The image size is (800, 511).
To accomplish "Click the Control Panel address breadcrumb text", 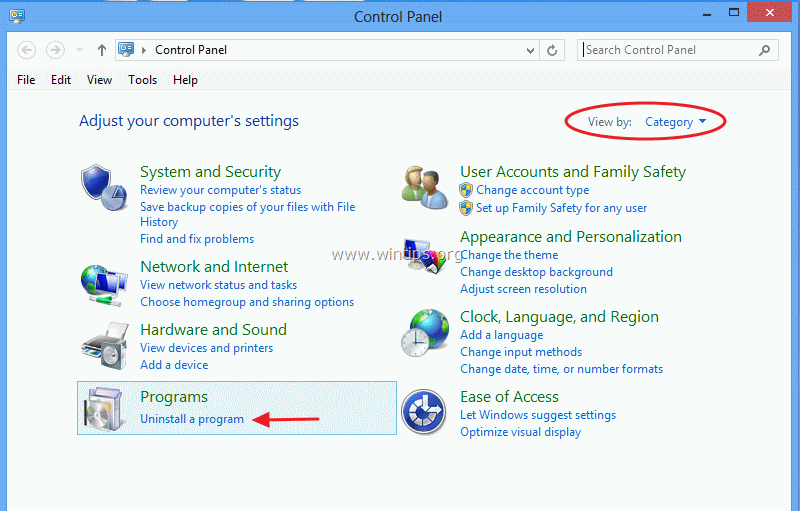I will pyautogui.click(x=191, y=50).
